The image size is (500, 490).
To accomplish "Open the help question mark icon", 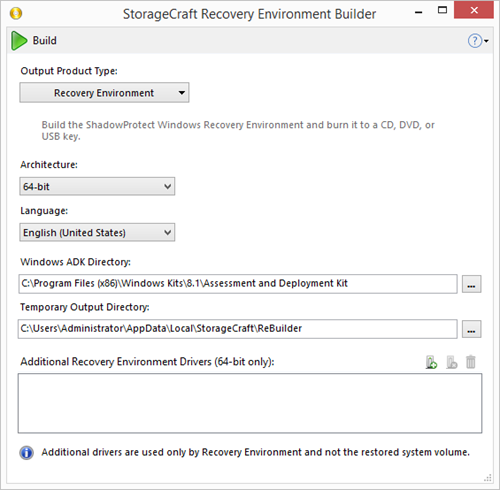I will (x=475, y=41).
